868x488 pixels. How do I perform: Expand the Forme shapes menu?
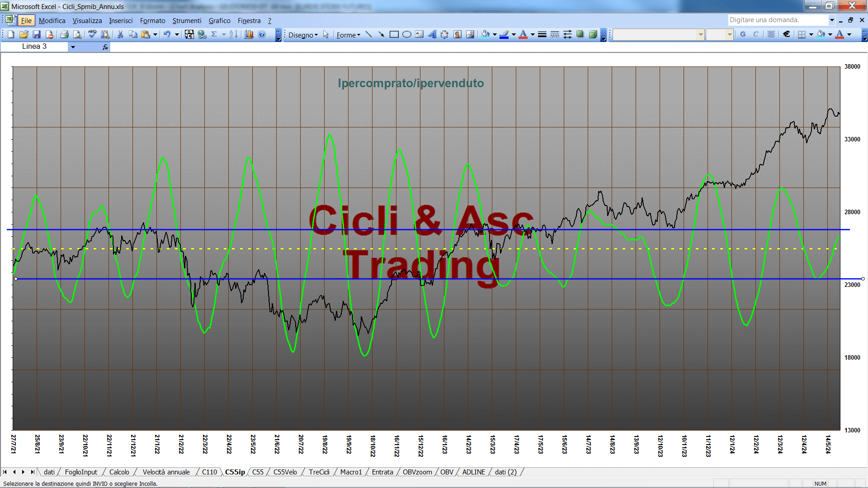348,35
